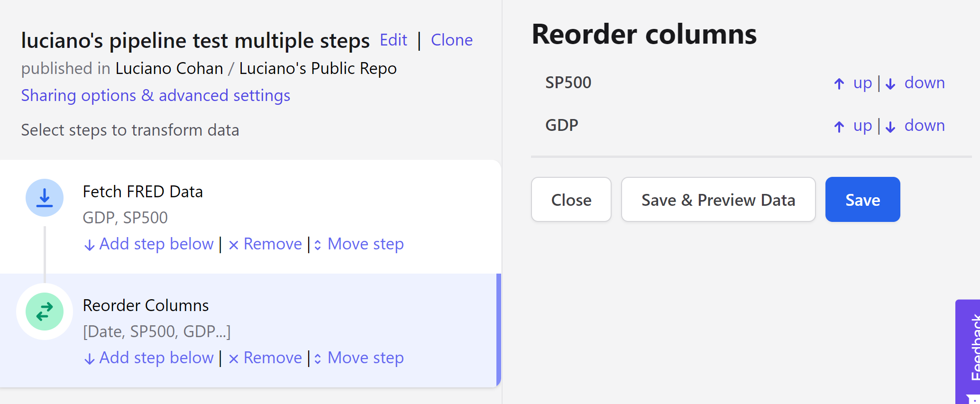Viewport: 980px width, 404px height.
Task: Click the blue Fetch FRED Data download icon
Action: coord(45,198)
